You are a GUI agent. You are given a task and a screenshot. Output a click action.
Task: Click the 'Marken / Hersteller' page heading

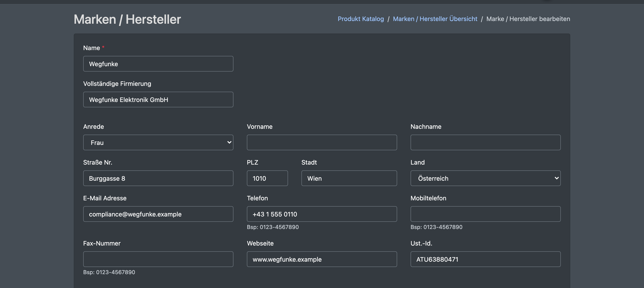click(x=127, y=19)
